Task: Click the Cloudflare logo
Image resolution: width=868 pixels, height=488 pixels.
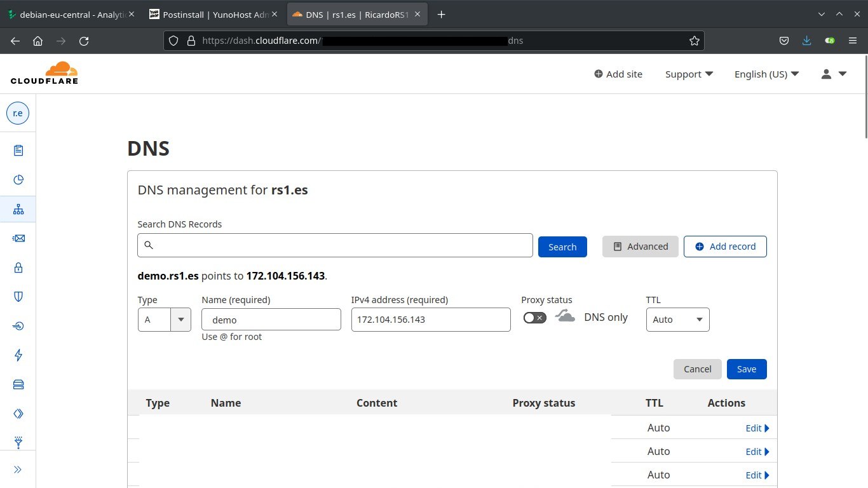Action: pos(44,72)
